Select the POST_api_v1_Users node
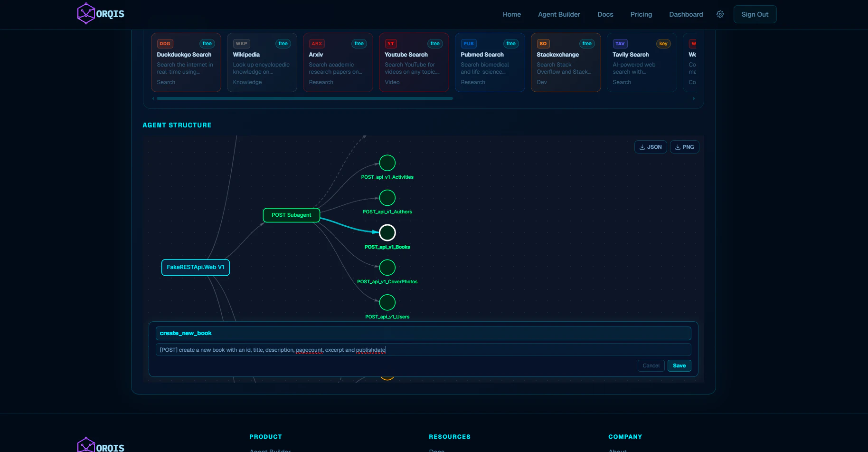The width and height of the screenshot is (868, 452). (x=387, y=302)
